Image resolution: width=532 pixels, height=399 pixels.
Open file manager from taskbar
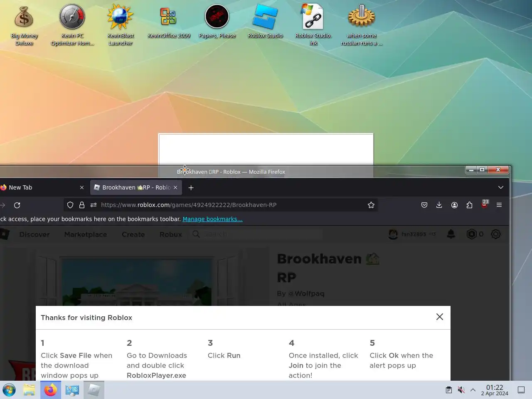click(x=29, y=390)
